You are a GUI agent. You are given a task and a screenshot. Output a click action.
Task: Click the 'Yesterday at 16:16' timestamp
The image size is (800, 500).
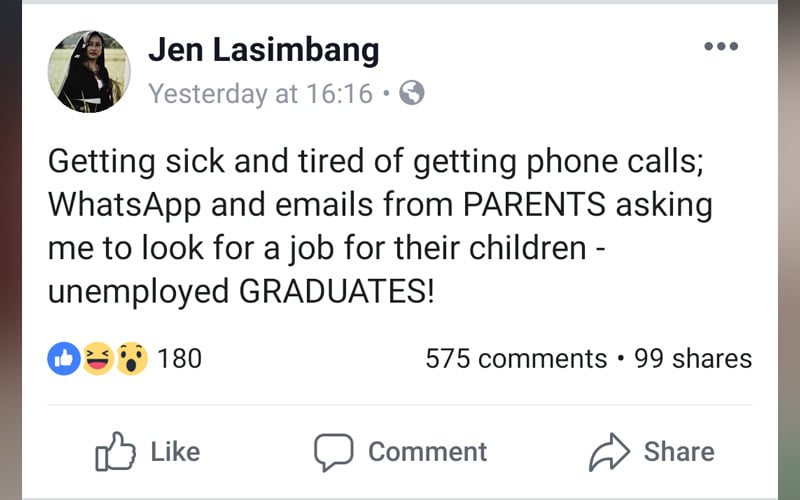click(260, 94)
